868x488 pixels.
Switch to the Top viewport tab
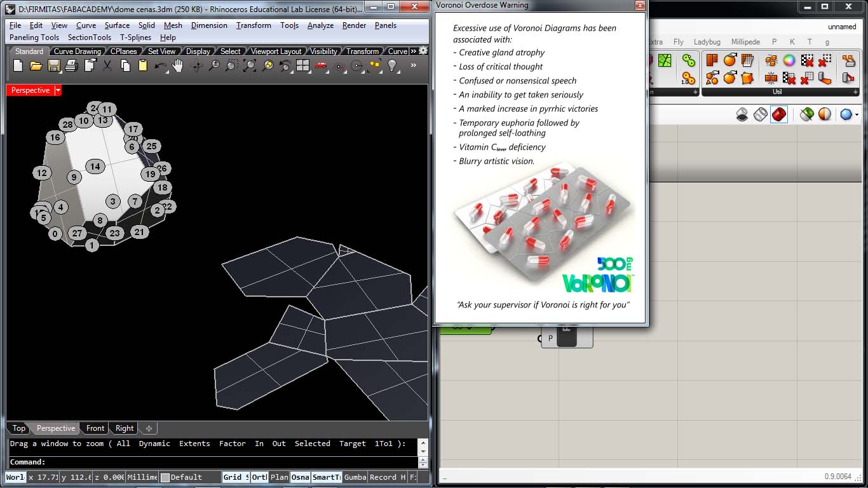19,428
